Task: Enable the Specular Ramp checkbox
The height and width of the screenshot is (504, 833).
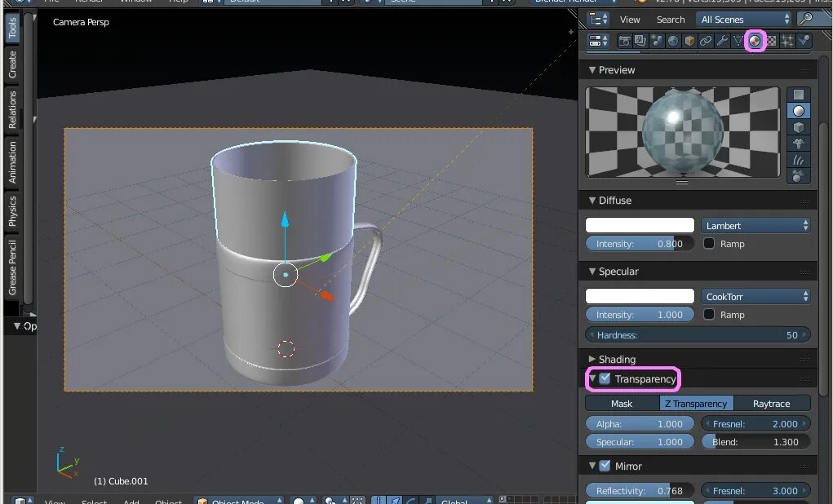Action: pyautogui.click(x=709, y=315)
